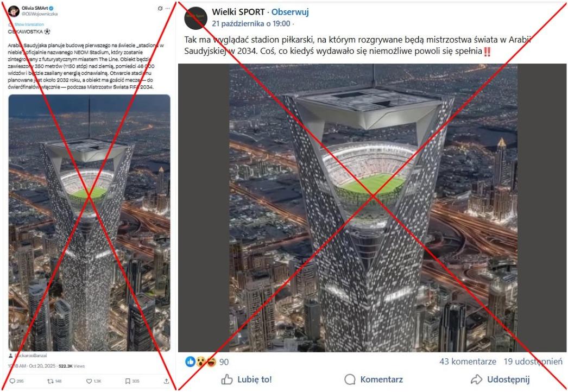568x392 pixels.
Task: Click the Grok icon beside the more menu
Action: (x=160, y=8)
